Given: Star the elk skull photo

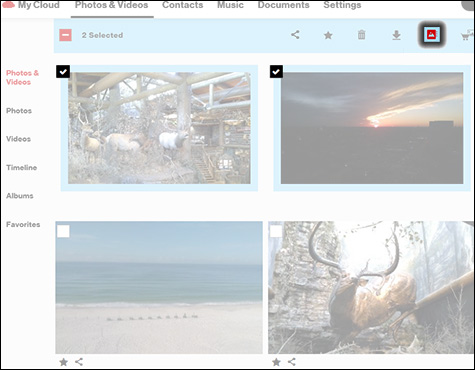Looking at the screenshot, I should (x=276, y=362).
